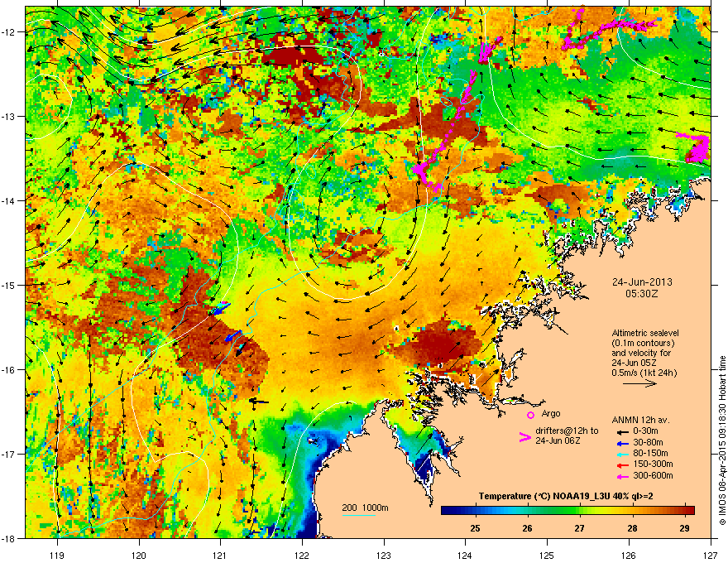Screen dimensions: 728x563
Task: Click the color bar tick label '27'
Action: [579, 528]
